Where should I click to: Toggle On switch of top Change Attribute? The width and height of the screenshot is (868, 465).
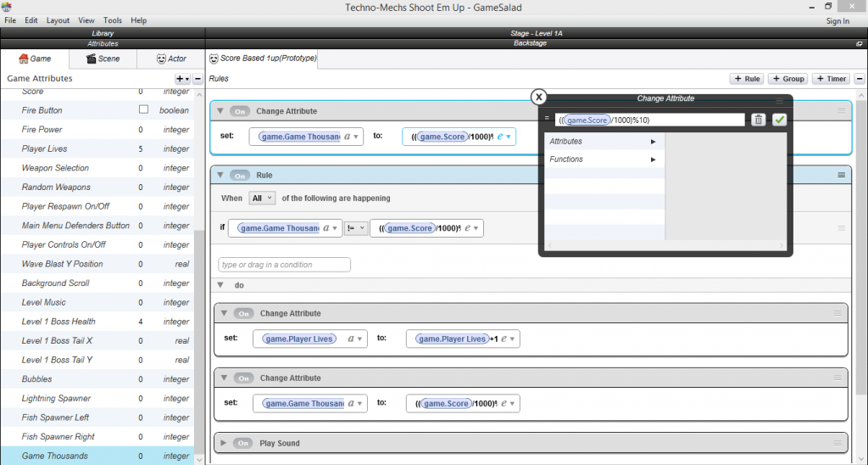(240, 111)
